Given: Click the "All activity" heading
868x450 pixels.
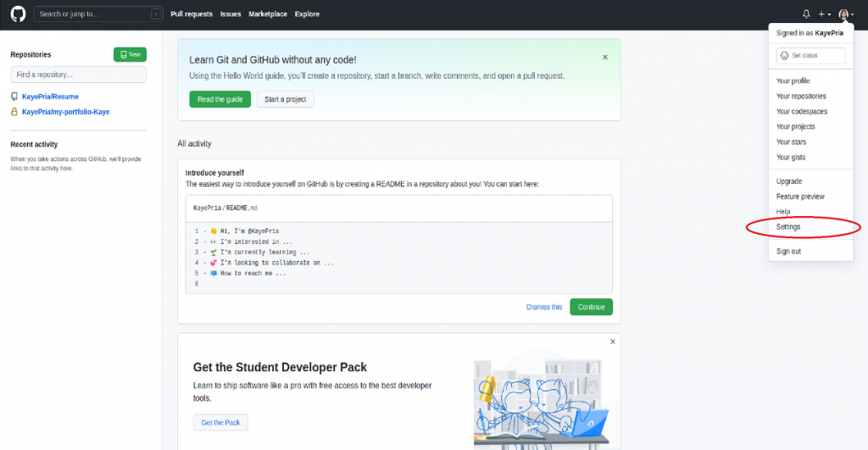Looking at the screenshot, I should point(194,143).
